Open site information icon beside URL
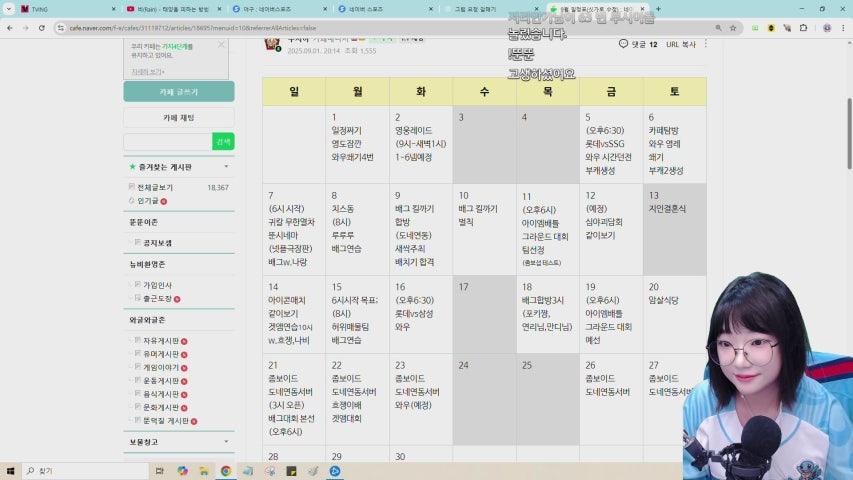 (60, 28)
